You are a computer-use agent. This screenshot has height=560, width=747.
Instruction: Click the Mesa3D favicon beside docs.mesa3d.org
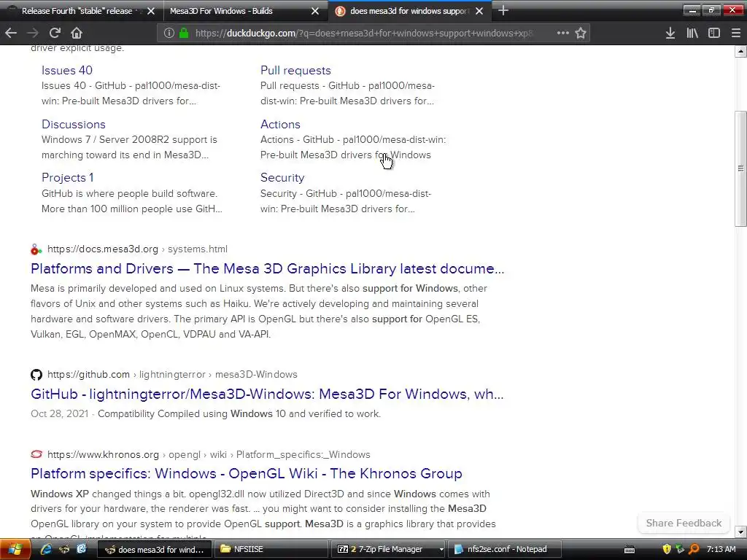(x=36, y=249)
